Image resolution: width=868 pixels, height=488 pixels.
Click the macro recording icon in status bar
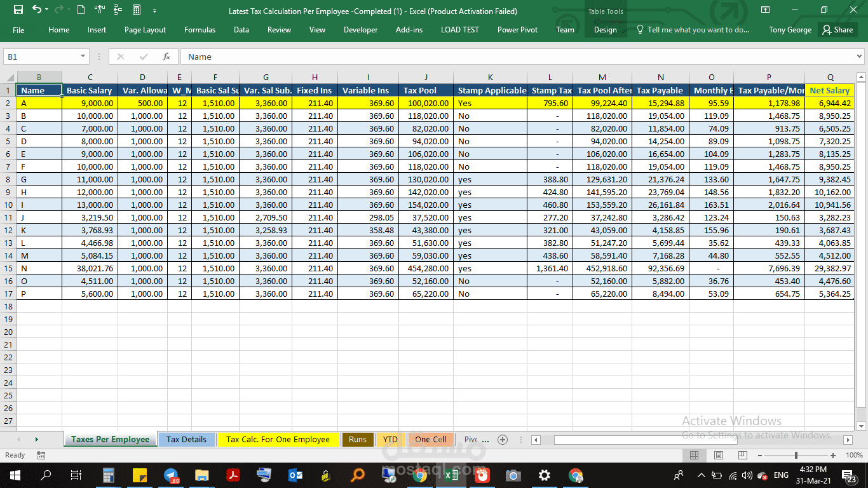click(x=41, y=456)
